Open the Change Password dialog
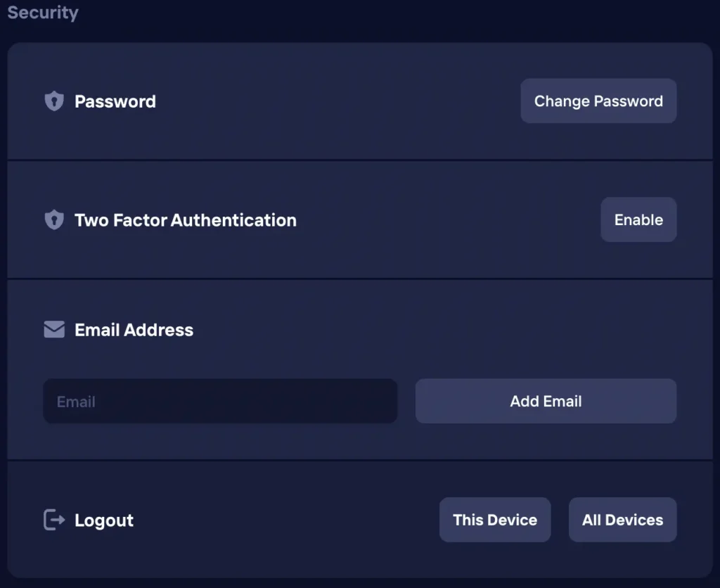The height and width of the screenshot is (588, 720). click(598, 101)
